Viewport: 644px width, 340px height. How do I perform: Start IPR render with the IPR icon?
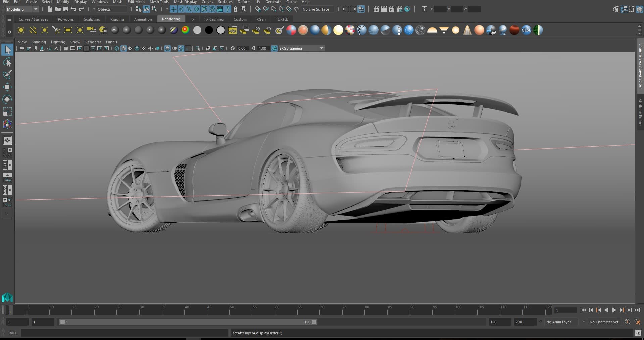(x=392, y=9)
